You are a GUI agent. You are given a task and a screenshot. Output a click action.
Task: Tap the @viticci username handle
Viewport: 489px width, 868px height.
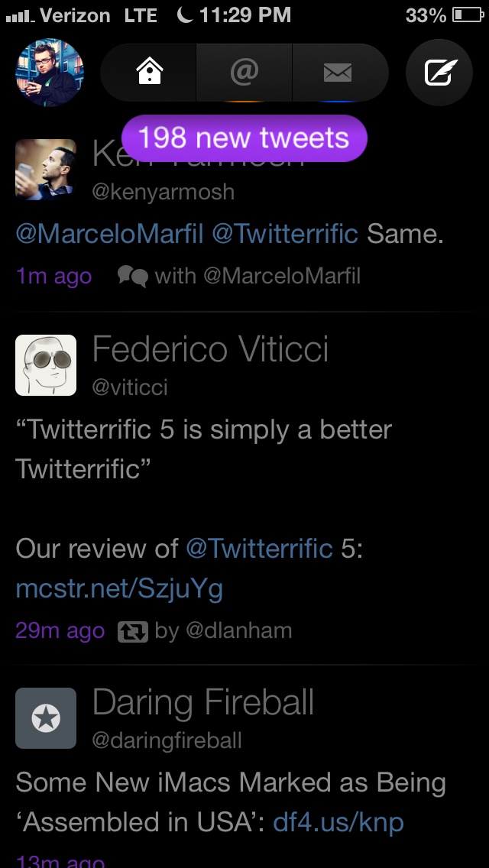point(130,387)
